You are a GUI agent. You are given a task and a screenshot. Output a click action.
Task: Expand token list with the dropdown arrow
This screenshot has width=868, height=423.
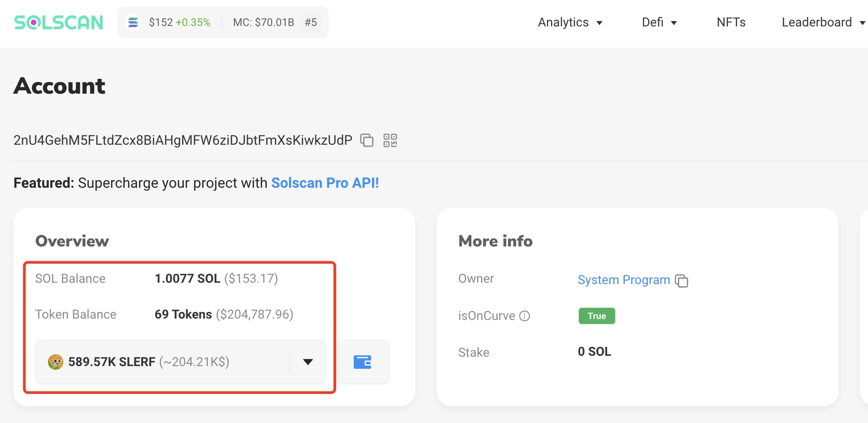tap(308, 362)
